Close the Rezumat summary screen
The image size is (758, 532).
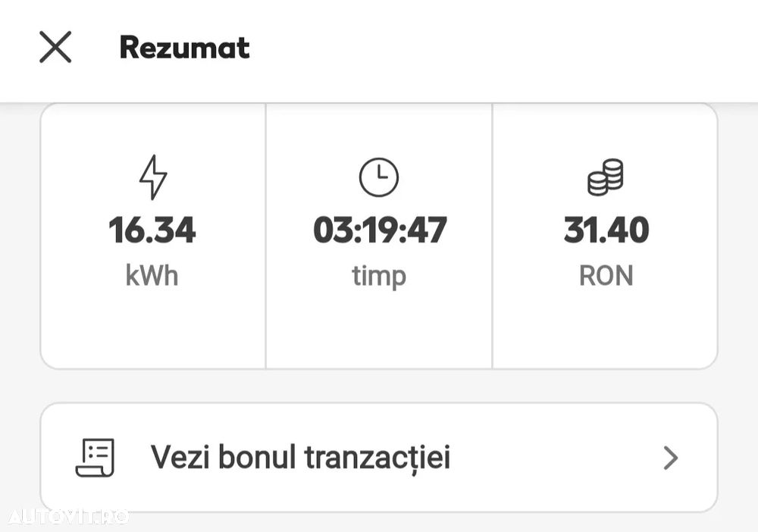point(55,47)
